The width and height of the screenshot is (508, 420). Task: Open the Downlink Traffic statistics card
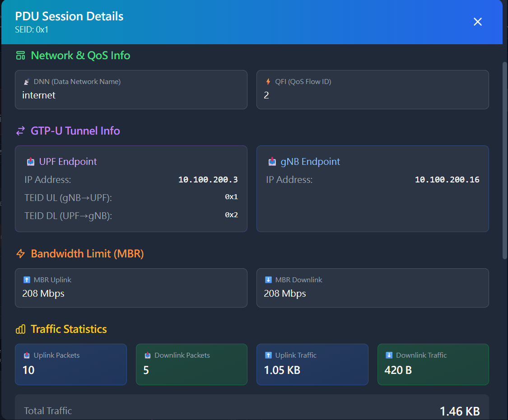[x=433, y=364]
